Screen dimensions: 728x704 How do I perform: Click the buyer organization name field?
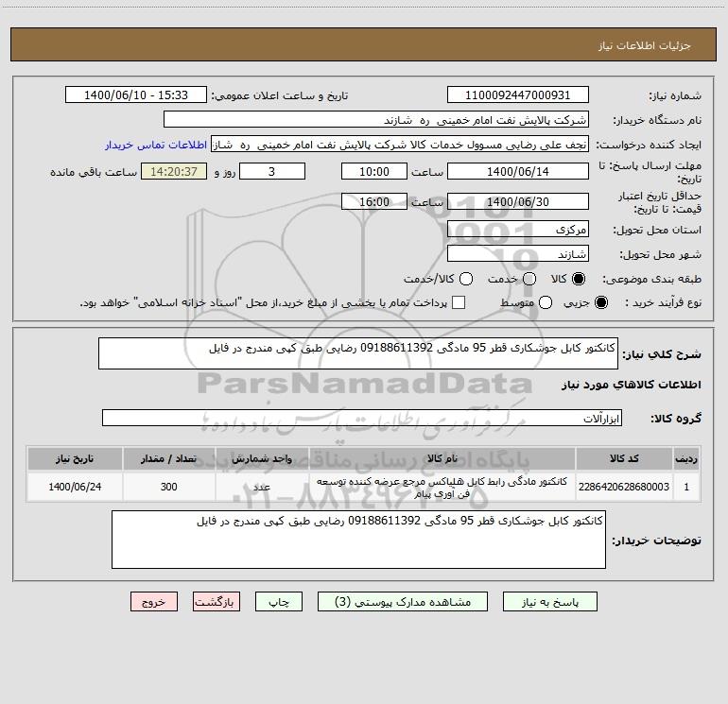[376, 120]
